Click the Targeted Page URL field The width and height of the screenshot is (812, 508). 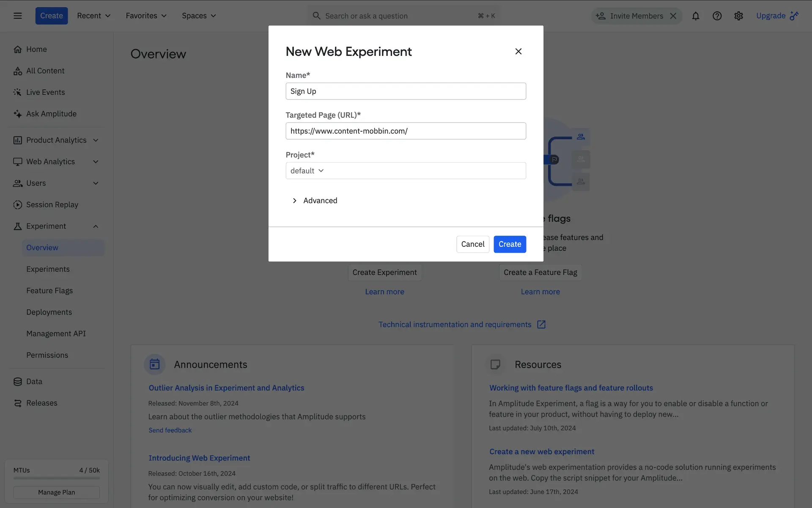406,131
